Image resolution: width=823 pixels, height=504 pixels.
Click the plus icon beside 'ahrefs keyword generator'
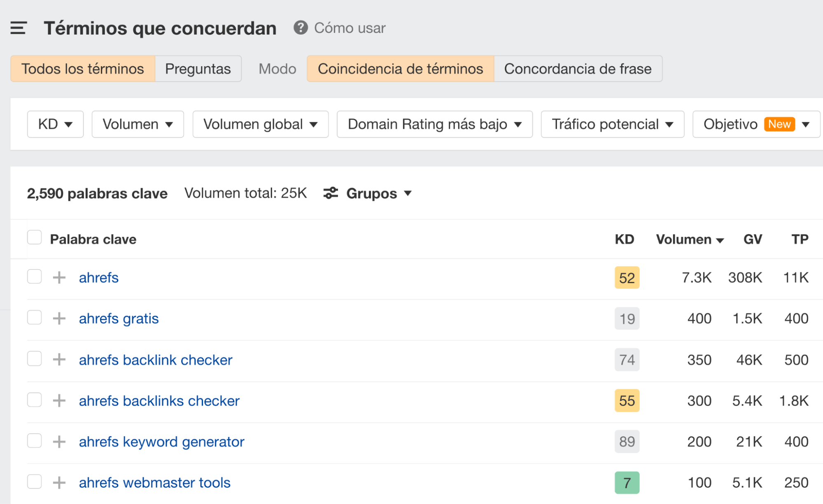[x=60, y=441]
